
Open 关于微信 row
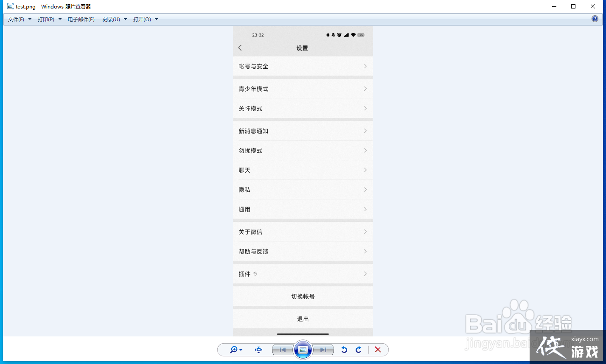(303, 232)
